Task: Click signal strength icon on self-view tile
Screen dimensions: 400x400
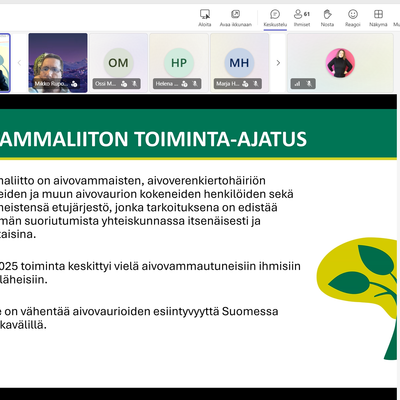Action: pos(297,84)
